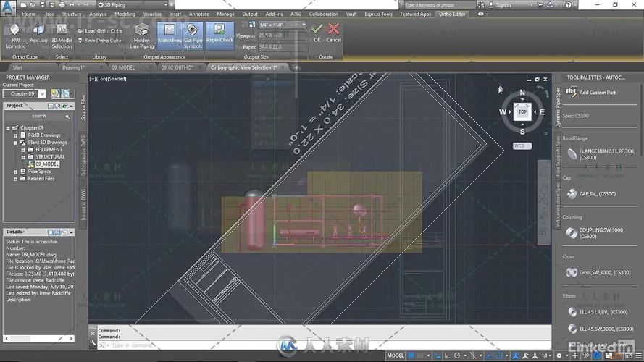Screen dimensions: 644x362
Task: Select the ELL 45,SW,3000, (CS300) palette item
Action: (601, 329)
